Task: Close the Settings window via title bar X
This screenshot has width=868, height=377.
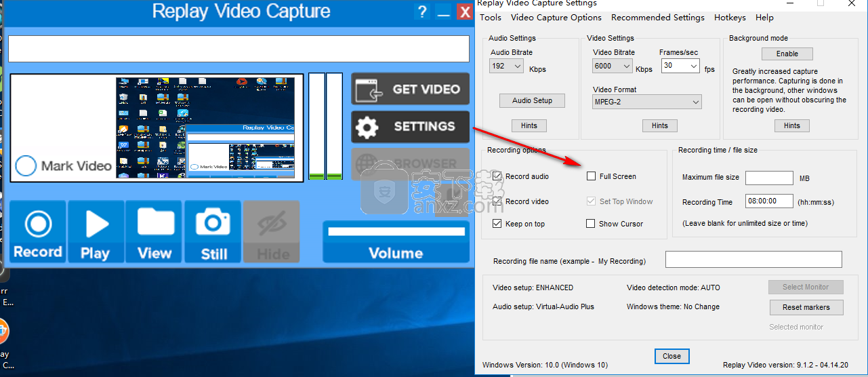Action: [851, 3]
